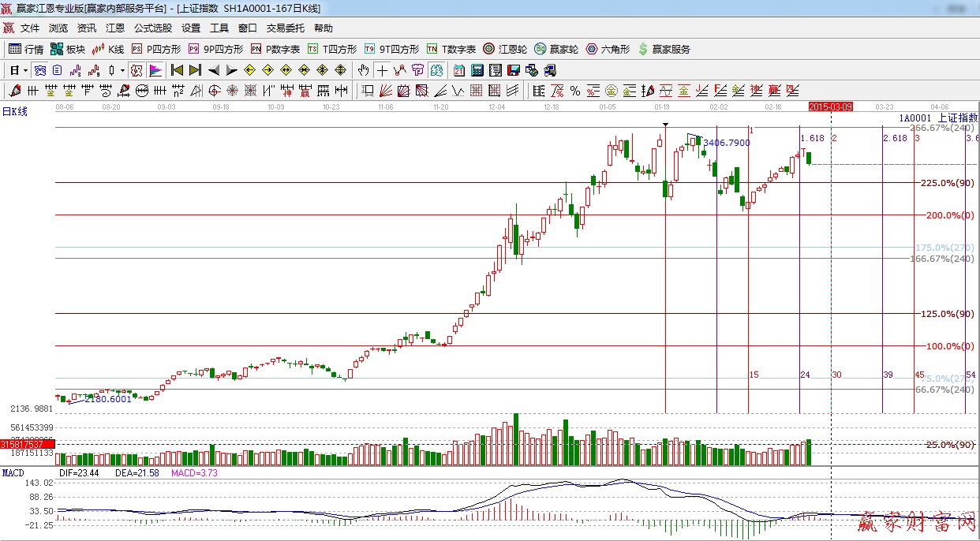This screenshot has height=541, width=980.
Task: Open the candlestick style dropdown arrow
Action: [122, 70]
